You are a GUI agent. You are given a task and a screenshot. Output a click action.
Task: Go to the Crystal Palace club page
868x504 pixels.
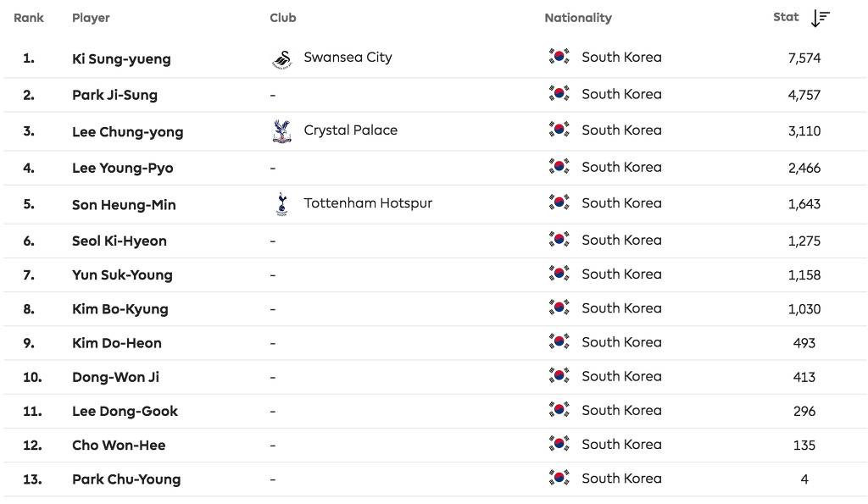[x=350, y=130]
